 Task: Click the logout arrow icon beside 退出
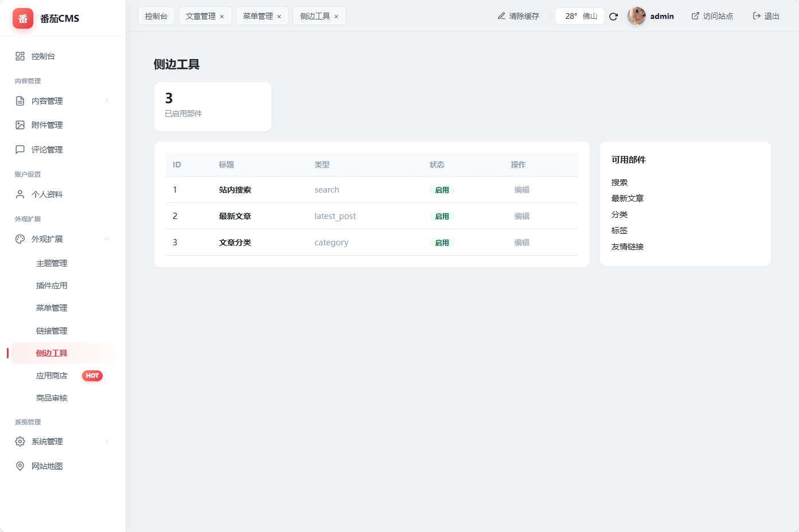[x=757, y=16]
